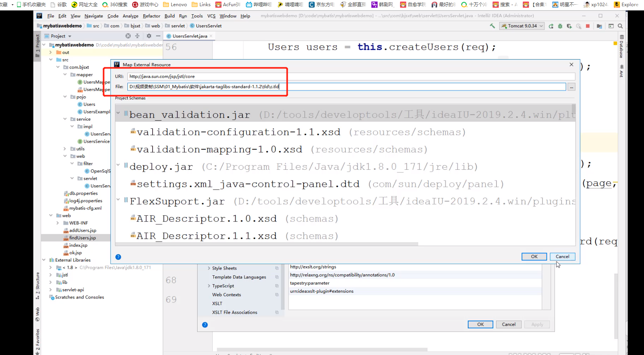This screenshot has height=355, width=644.
Task: Expand the utils package
Action: point(65,148)
